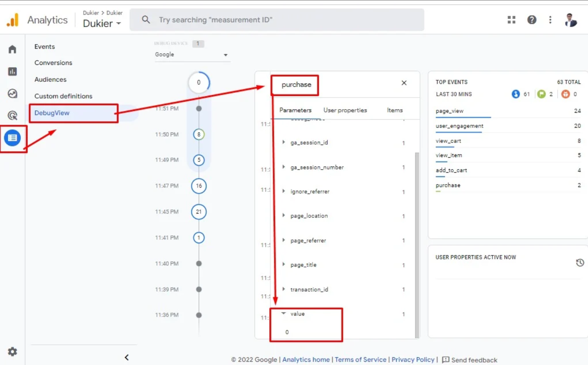Open the Explore sidebar icon
Image resolution: width=588 pixels, height=365 pixels.
tap(13, 94)
